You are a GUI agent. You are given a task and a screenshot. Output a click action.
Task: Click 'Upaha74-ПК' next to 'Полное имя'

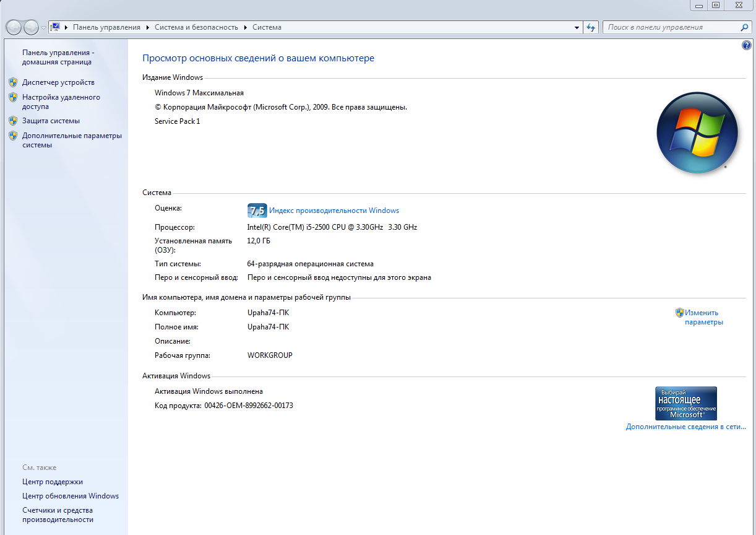point(268,327)
